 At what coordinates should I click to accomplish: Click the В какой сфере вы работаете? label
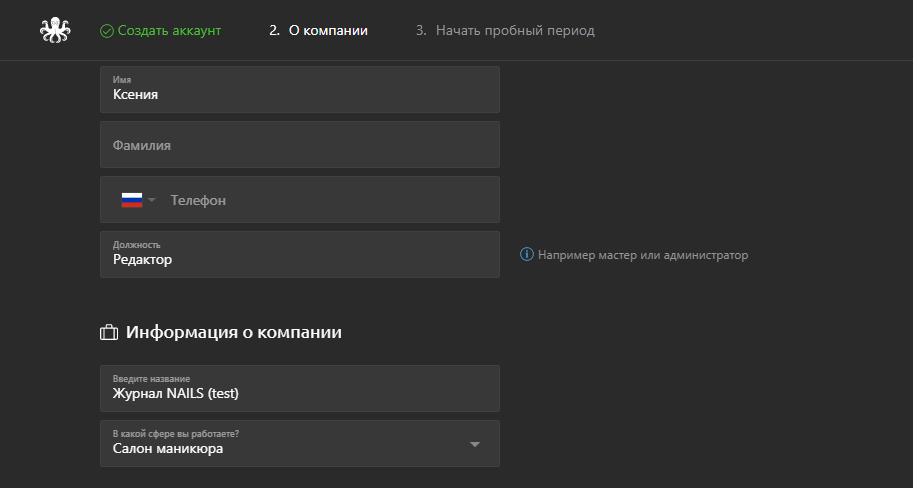(176, 434)
